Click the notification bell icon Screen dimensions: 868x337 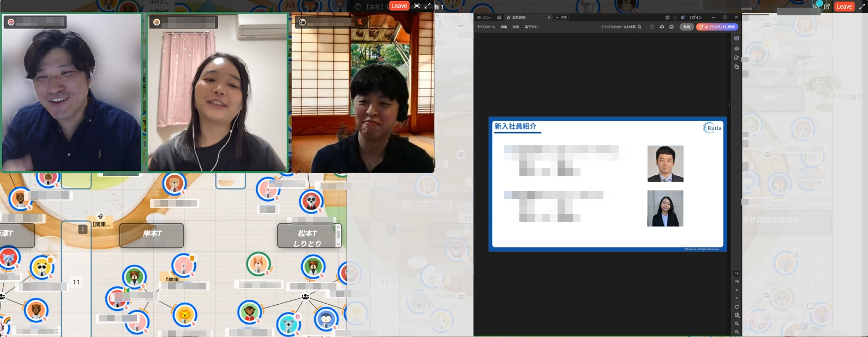pyautogui.click(x=675, y=17)
